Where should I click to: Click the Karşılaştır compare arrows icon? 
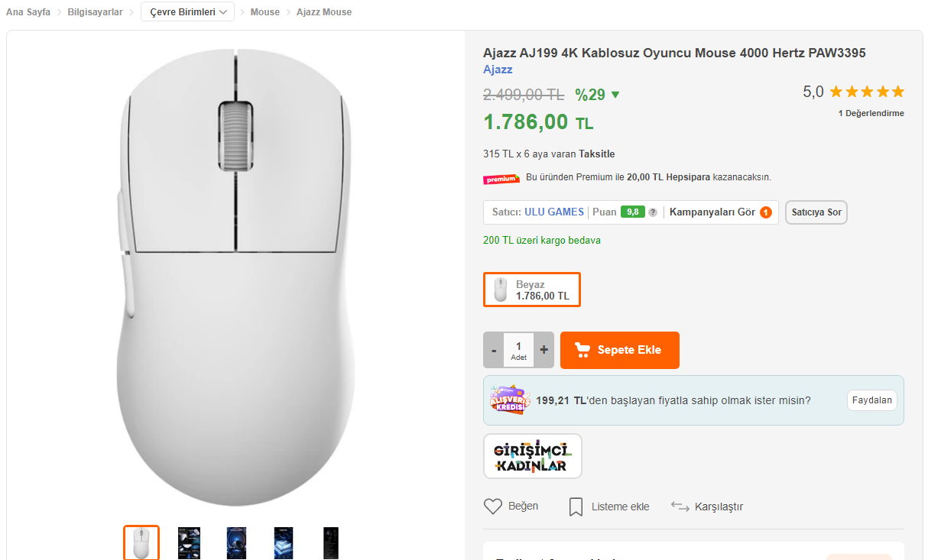tap(680, 506)
